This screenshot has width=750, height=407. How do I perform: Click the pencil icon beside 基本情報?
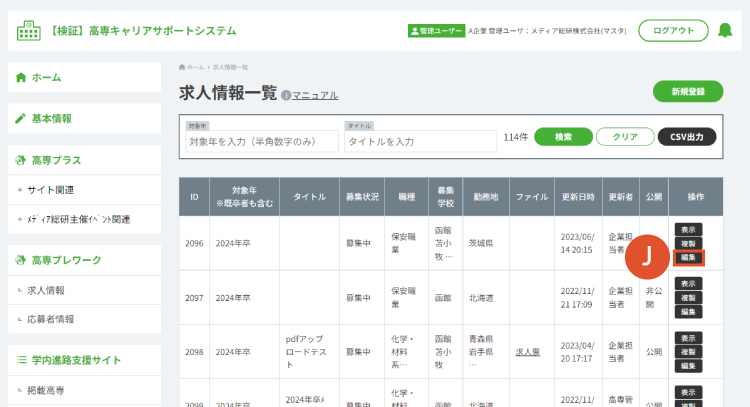pyautogui.click(x=21, y=119)
